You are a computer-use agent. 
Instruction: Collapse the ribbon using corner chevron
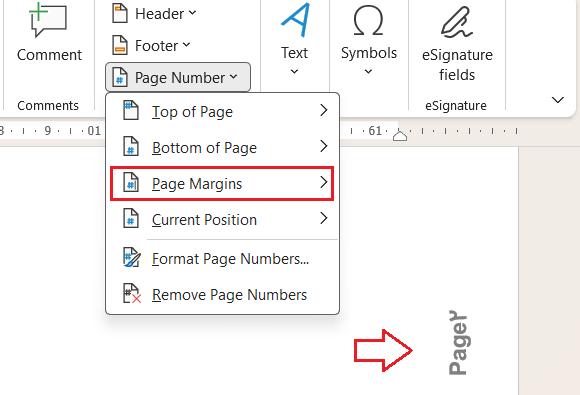[x=557, y=100]
